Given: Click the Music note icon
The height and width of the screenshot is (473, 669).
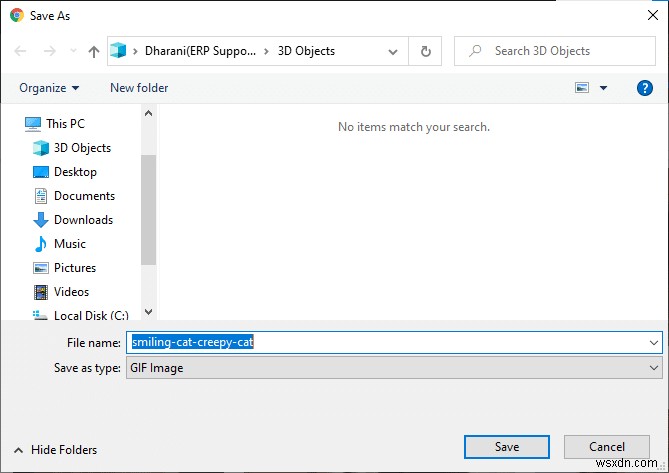Looking at the screenshot, I should tap(41, 244).
